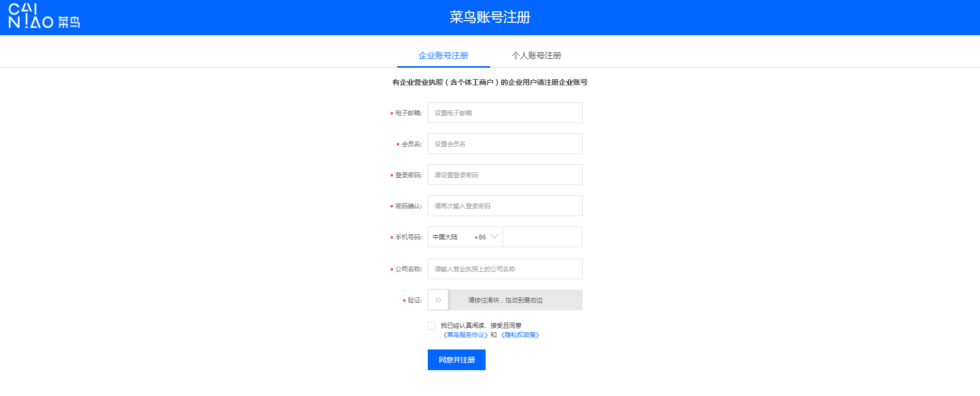Focus the 电子邮箱 email input field
Viewport: 980px width, 396px height.
pyautogui.click(x=505, y=113)
